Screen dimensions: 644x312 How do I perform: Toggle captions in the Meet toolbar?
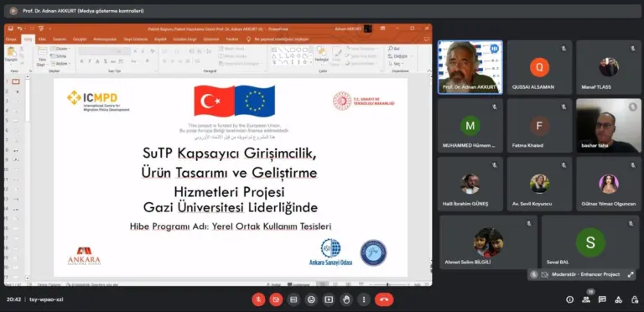pyautogui.click(x=293, y=299)
